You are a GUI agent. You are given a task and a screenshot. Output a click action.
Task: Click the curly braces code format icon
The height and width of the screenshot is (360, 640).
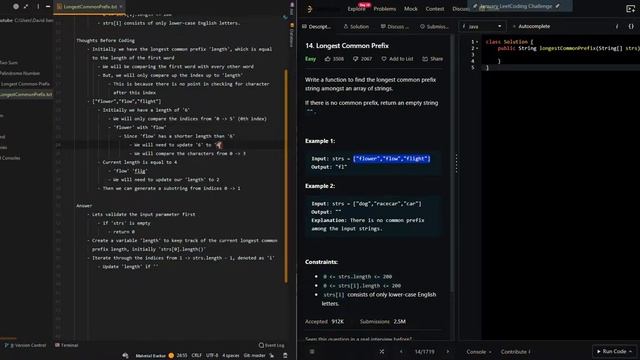point(631,27)
